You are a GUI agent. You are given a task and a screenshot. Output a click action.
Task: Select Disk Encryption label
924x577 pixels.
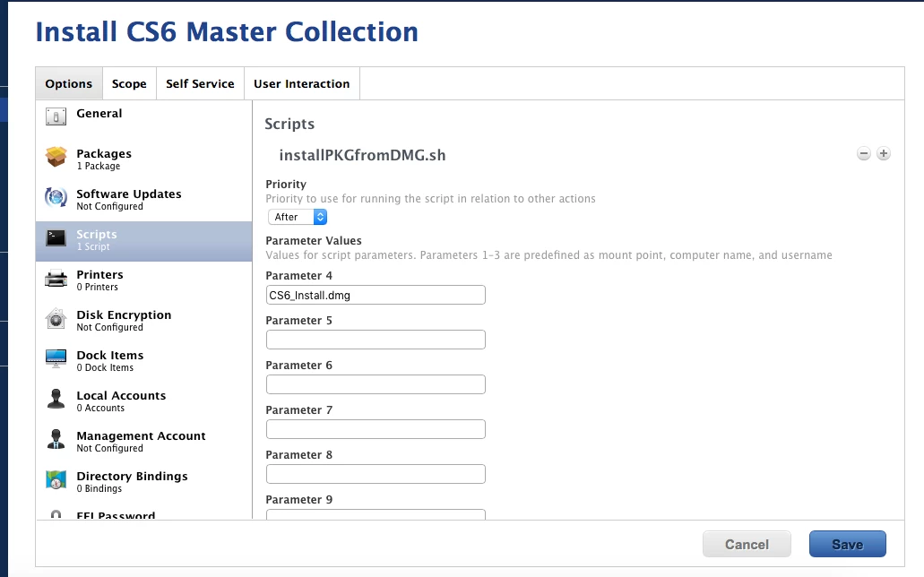(x=124, y=314)
